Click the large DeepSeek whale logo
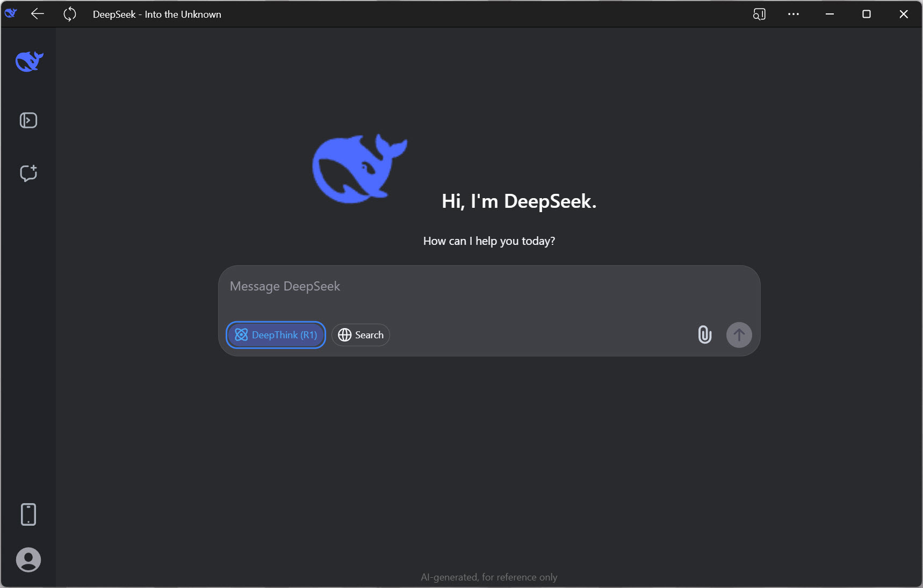 [359, 169]
